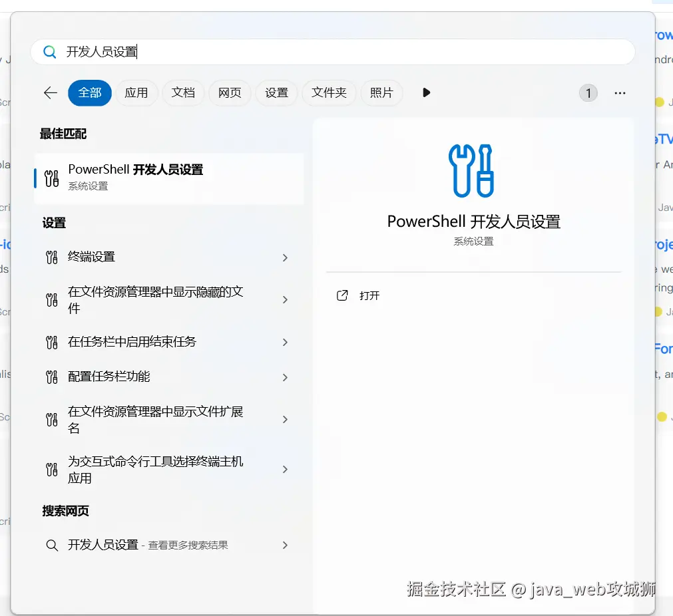The width and height of the screenshot is (673, 616).
Task: Switch to the 照片 filter tab
Action: pos(381,92)
